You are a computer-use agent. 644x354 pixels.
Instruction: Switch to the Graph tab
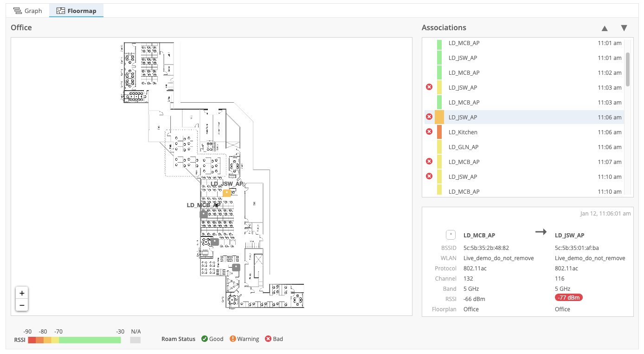[28, 11]
